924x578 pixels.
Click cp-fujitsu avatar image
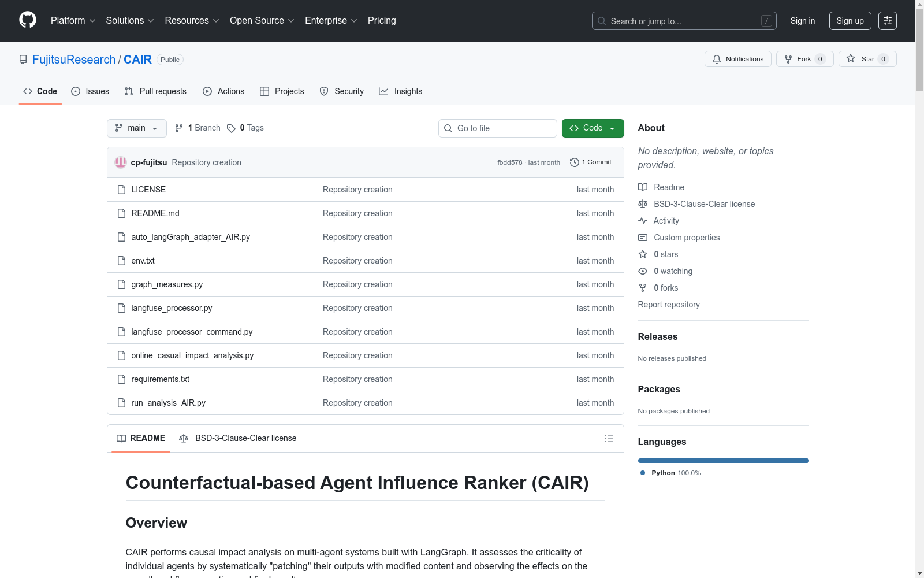click(121, 162)
